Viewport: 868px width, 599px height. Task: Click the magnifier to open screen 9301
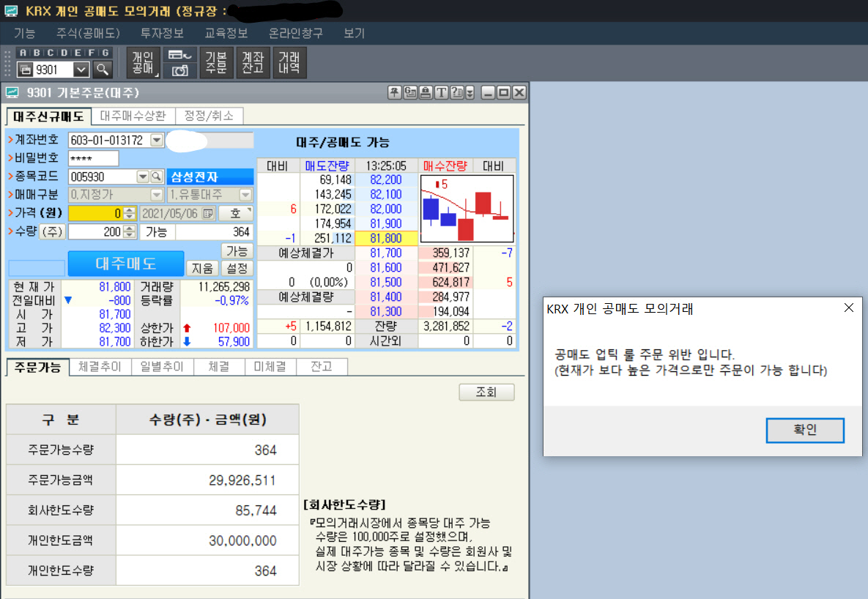(x=103, y=70)
